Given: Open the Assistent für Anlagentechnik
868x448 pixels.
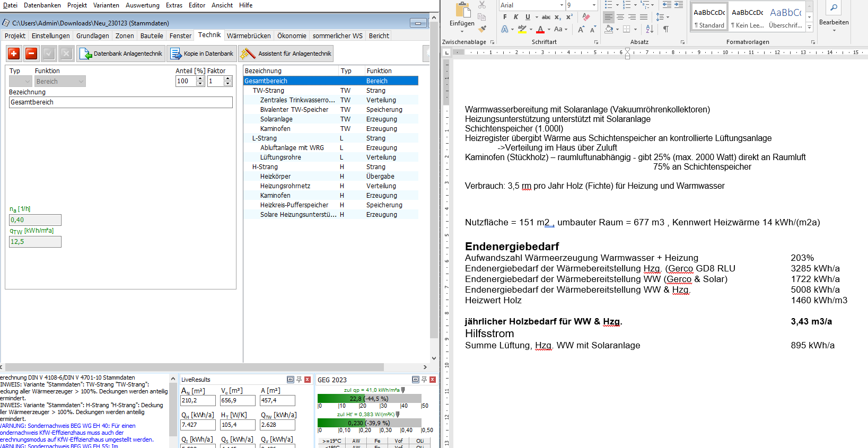Looking at the screenshot, I should [x=286, y=54].
